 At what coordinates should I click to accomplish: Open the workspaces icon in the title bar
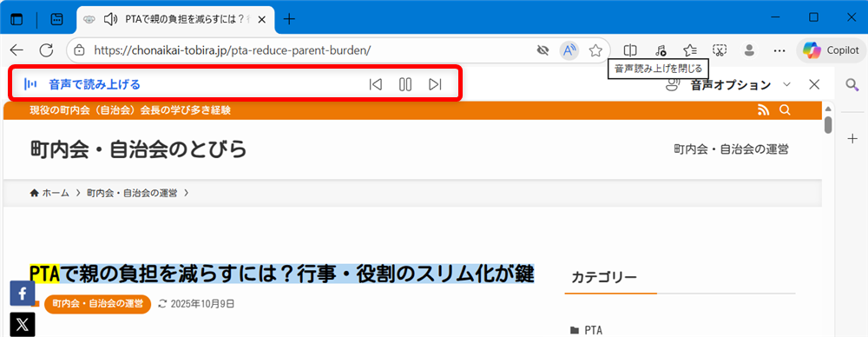17,19
